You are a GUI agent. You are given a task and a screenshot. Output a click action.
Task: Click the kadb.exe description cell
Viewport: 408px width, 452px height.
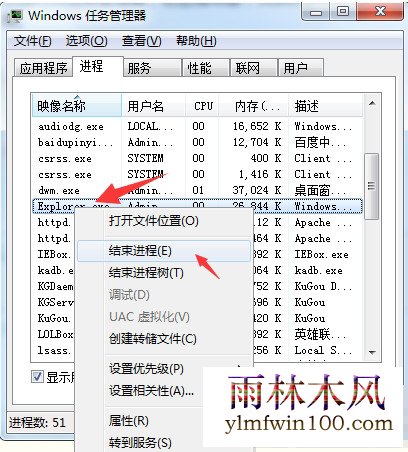(x=318, y=270)
